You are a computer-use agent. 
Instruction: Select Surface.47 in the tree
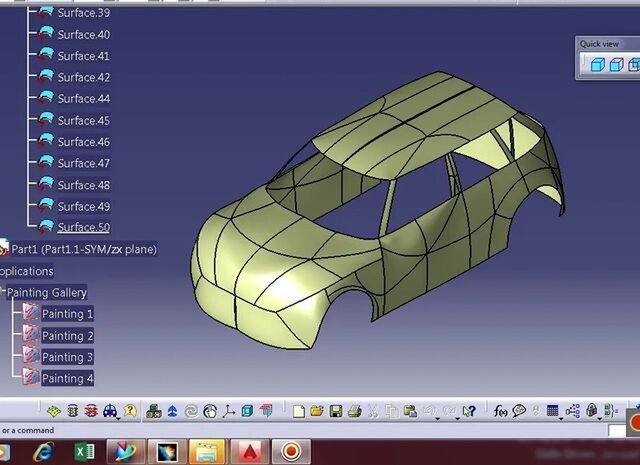pos(84,163)
